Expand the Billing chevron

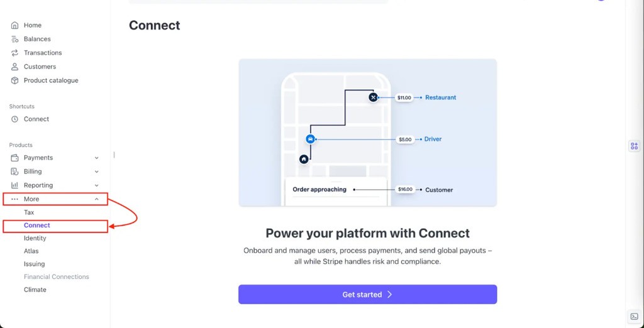pos(97,172)
